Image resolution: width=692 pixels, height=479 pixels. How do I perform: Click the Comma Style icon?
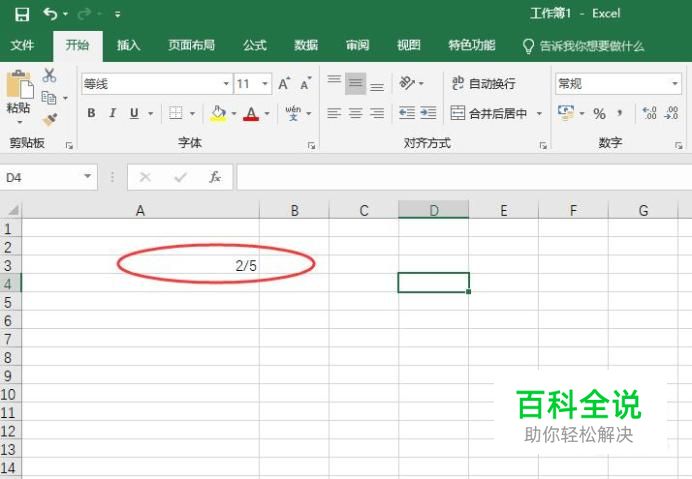pos(620,113)
